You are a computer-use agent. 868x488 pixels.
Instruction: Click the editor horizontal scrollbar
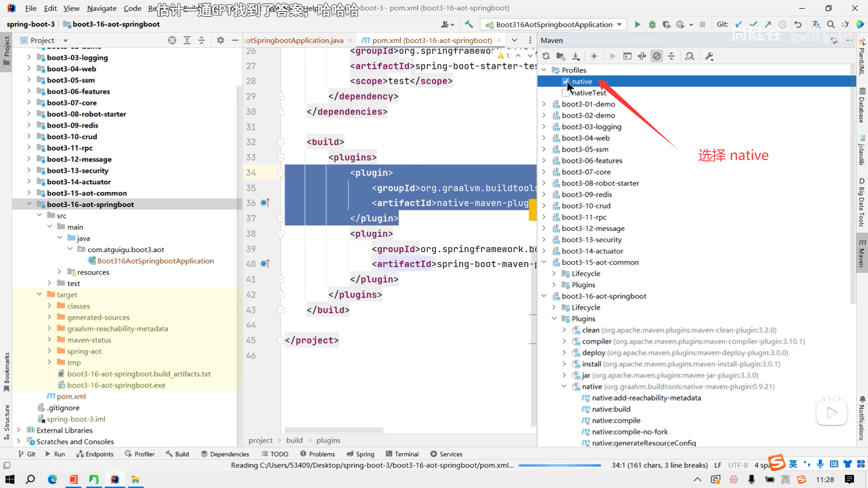[334, 430]
